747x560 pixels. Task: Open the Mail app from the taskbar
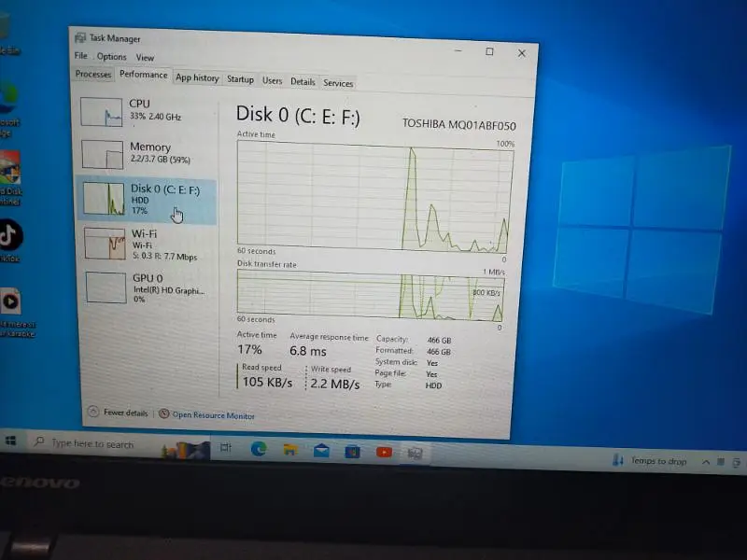(x=321, y=451)
